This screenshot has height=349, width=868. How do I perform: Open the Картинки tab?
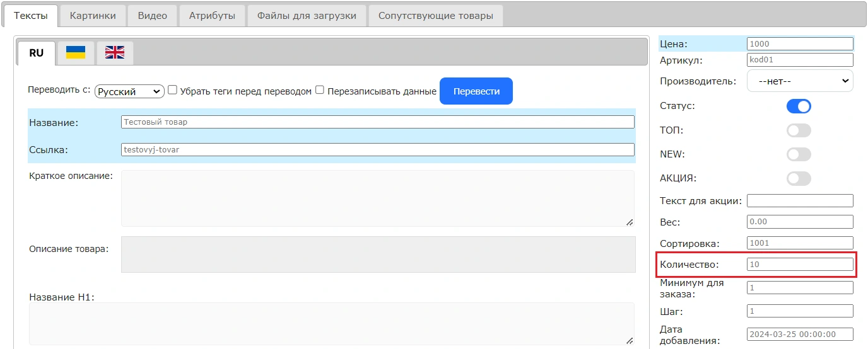pyautogui.click(x=93, y=16)
